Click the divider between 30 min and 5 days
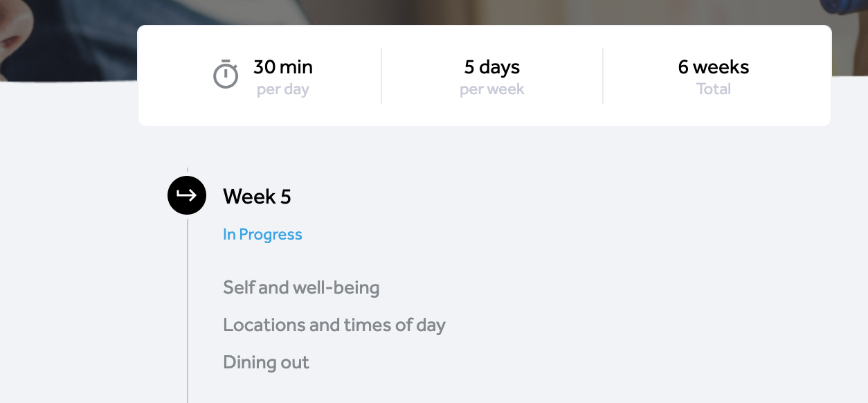 click(381, 76)
